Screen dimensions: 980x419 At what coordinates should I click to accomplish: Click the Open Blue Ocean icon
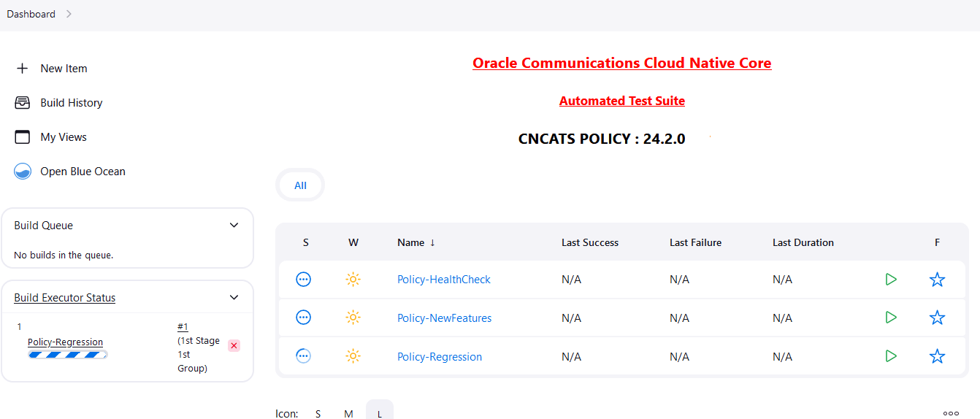tap(23, 172)
